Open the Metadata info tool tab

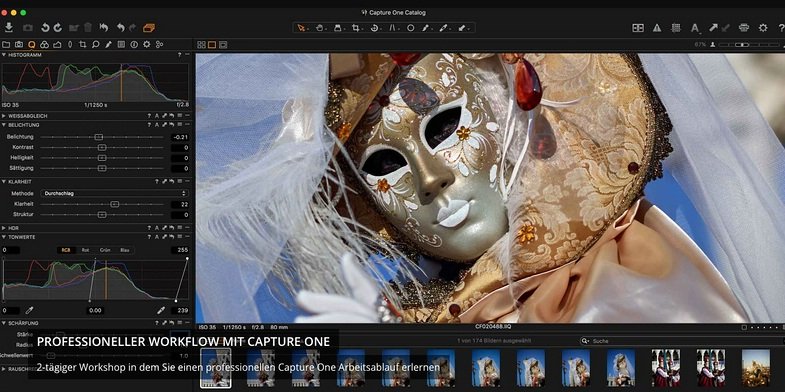pyautogui.click(x=134, y=45)
